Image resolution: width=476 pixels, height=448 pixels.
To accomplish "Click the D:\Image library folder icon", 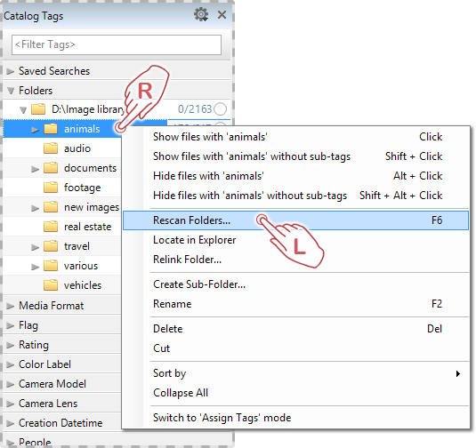I will pyautogui.click(x=38, y=109).
